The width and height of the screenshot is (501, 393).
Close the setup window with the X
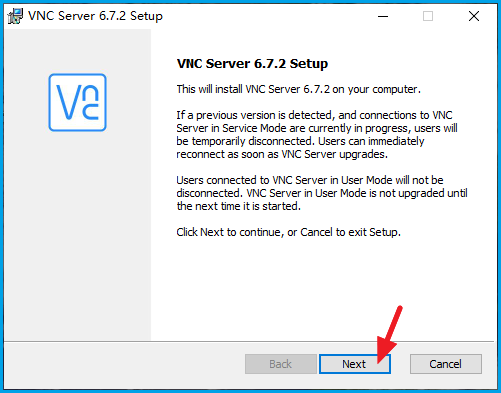474,16
